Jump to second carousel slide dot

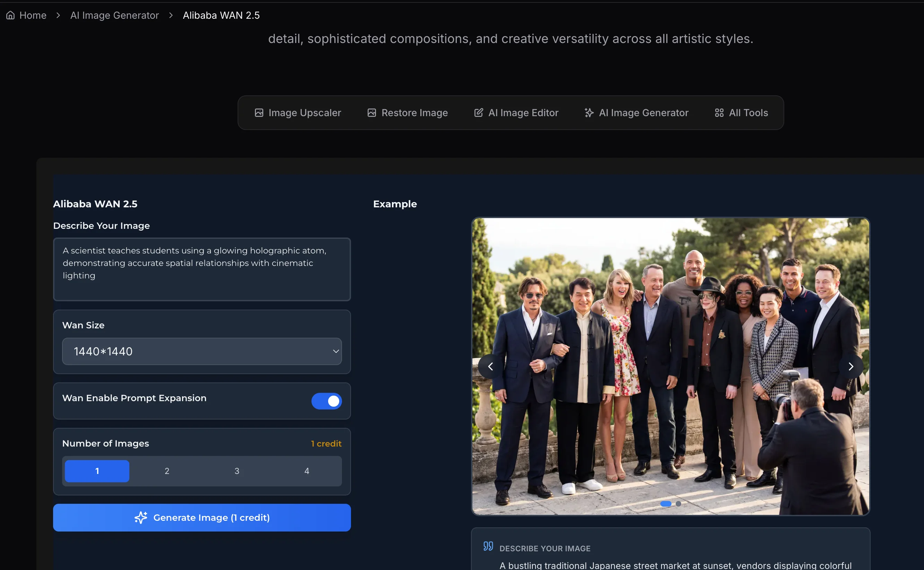[678, 504]
